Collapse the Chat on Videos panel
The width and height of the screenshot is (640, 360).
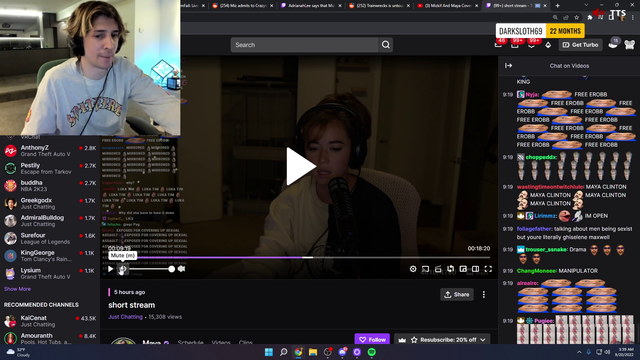point(509,65)
